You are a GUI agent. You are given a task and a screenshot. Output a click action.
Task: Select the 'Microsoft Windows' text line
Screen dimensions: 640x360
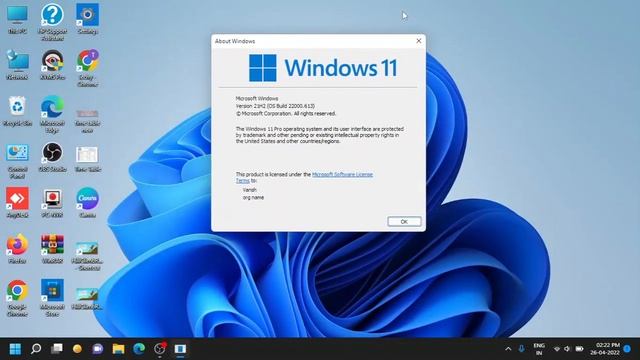click(x=257, y=98)
